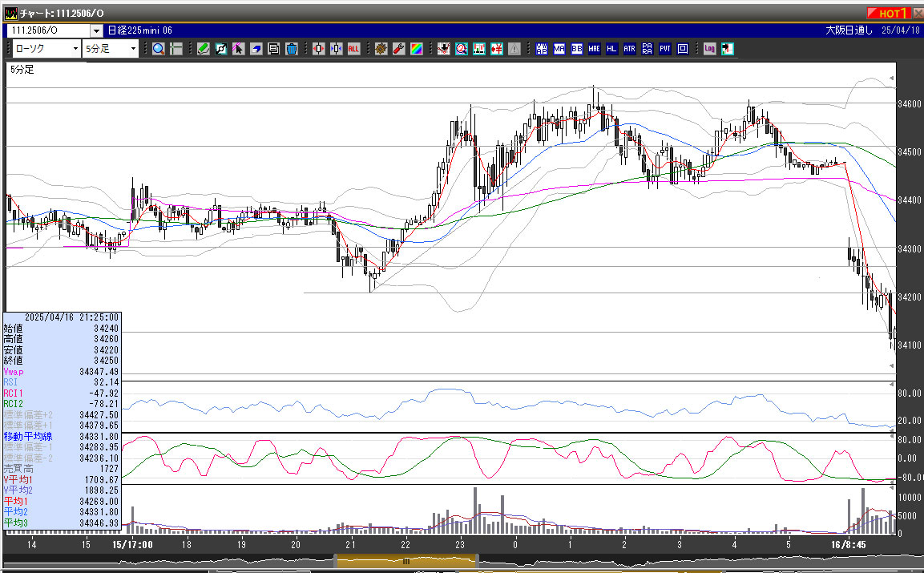Viewport: 924px width, 573px height.
Task: Toggle the square frame indicator button
Action: pyautogui.click(x=683, y=49)
